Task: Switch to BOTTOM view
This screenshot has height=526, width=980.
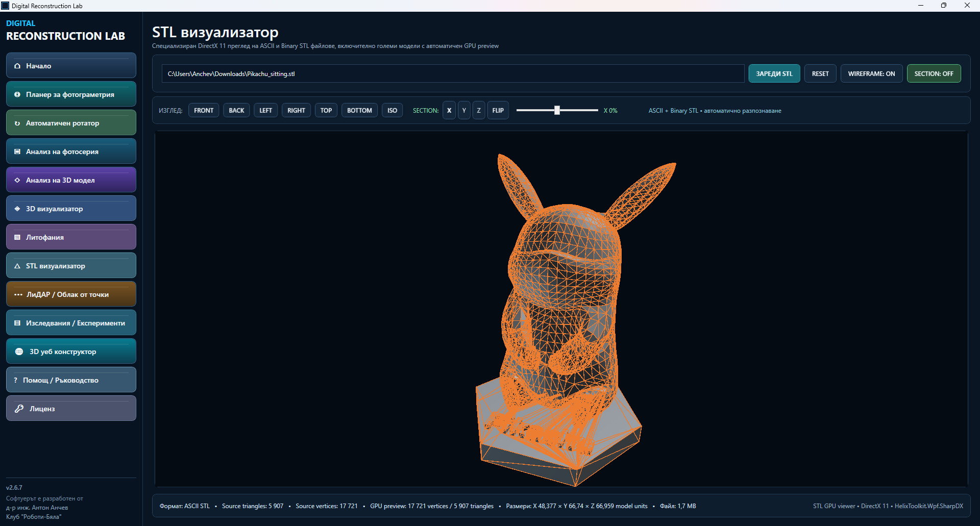Action: pos(359,110)
